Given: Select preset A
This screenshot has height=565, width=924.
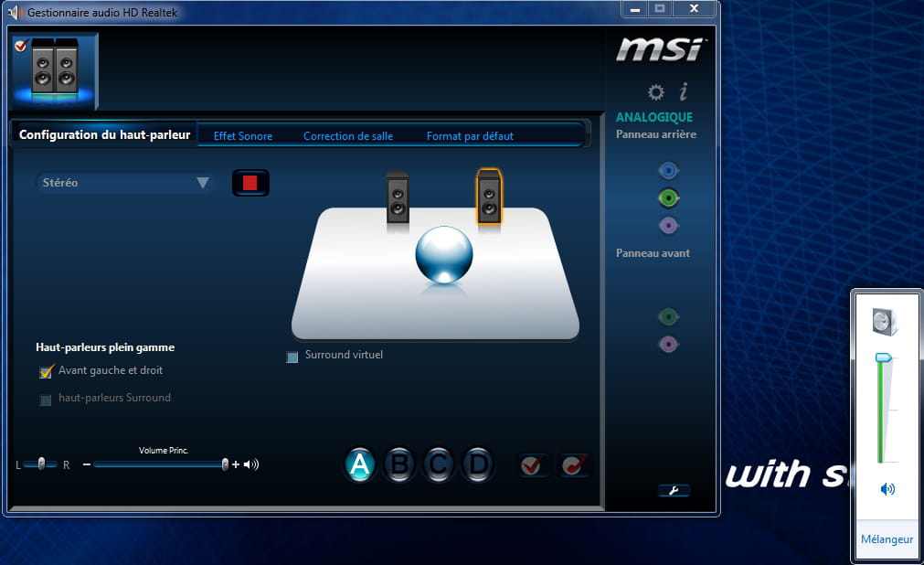Looking at the screenshot, I should point(359,464).
